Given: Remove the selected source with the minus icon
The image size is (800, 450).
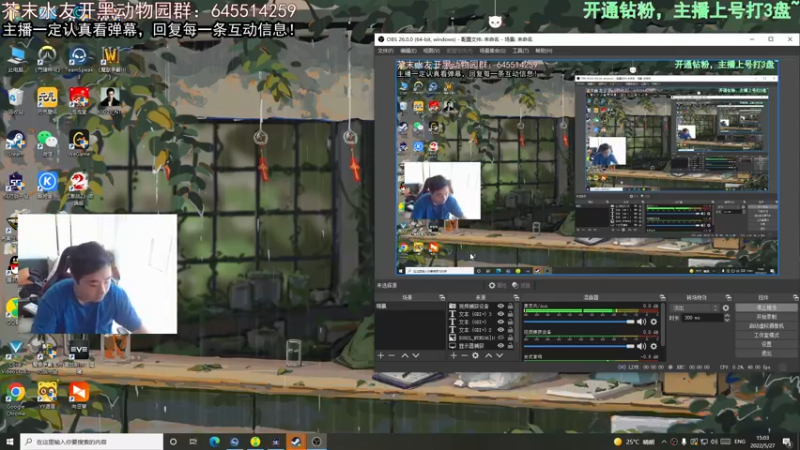Looking at the screenshot, I should tap(464, 356).
